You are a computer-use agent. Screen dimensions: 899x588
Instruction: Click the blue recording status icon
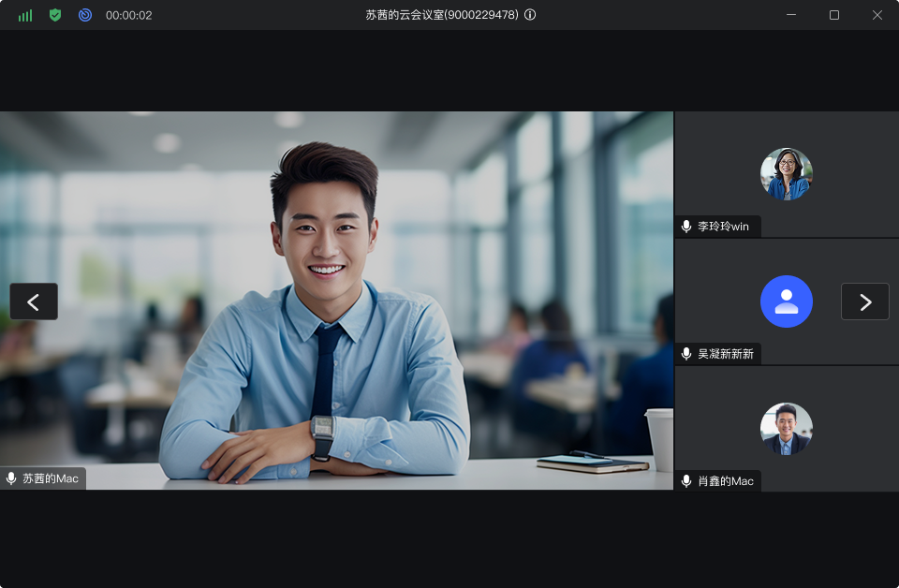tap(85, 15)
